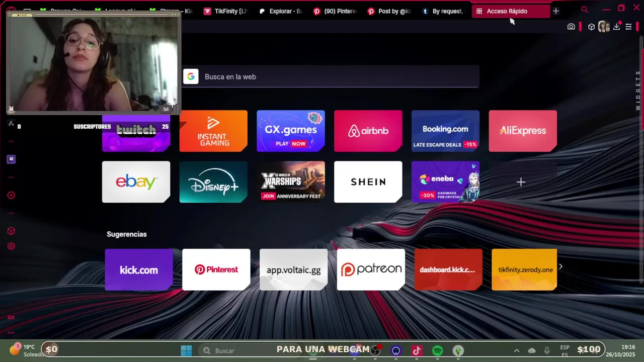Open the kick.com suggestion
Screen dimensions: 644x362
pos(139,269)
